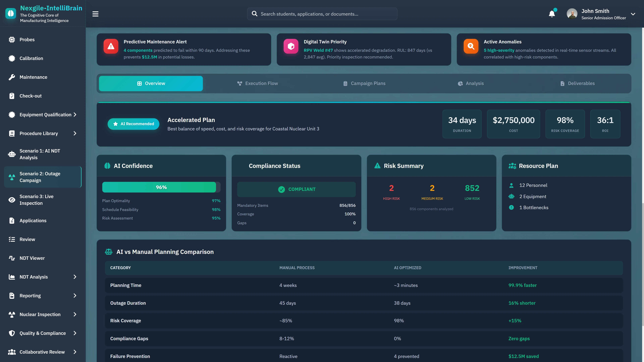Screen dimensions: 644x362
Task: Open the Probes section in the sidebar
Action: pos(12,40)
